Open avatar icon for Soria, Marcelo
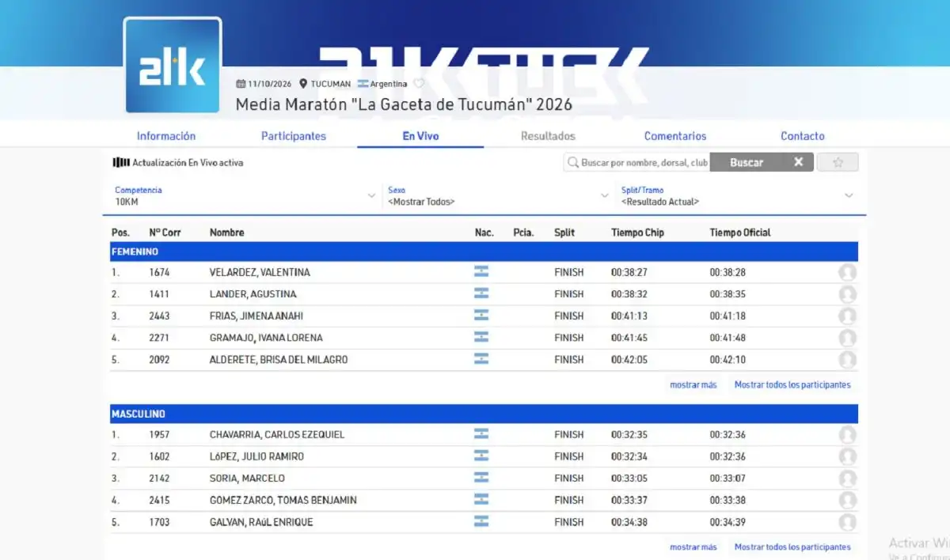 [x=847, y=479]
